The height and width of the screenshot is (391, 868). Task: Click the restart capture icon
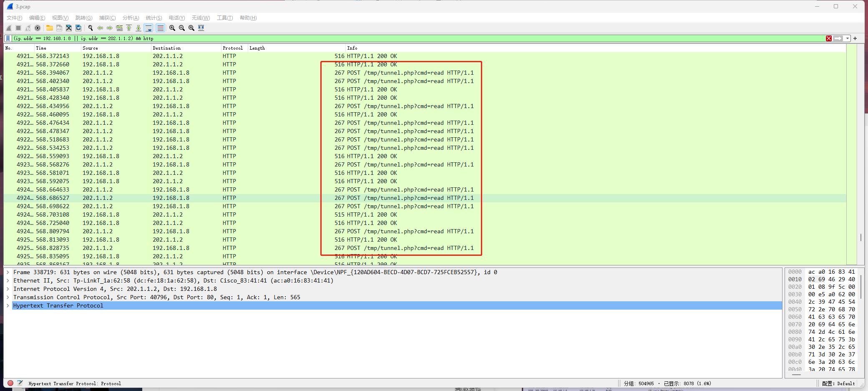[28, 28]
